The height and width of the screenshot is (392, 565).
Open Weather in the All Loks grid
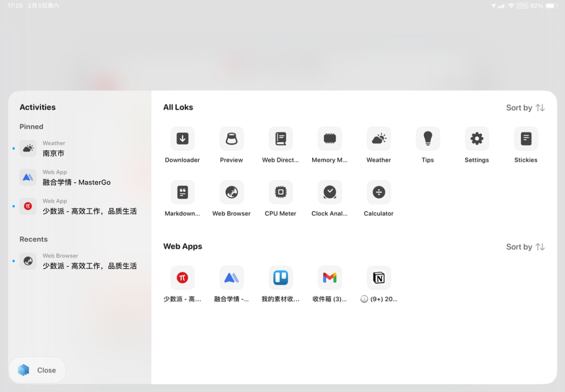tap(379, 139)
